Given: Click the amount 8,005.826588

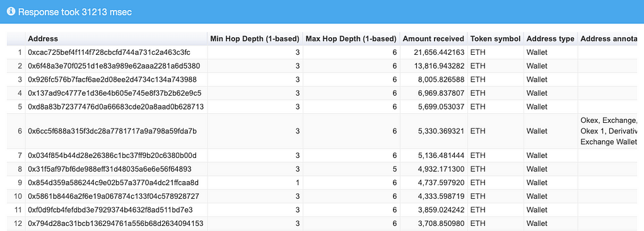Looking at the screenshot, I should [442, 79].
